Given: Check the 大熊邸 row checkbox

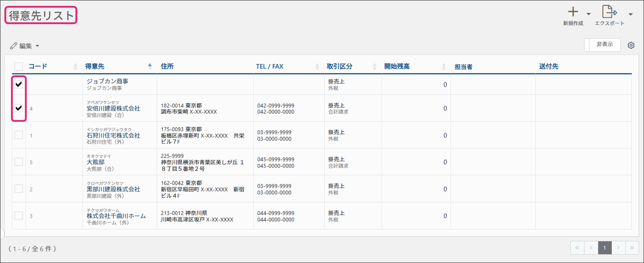Looking at the screenshot, I should pos(19,162).
